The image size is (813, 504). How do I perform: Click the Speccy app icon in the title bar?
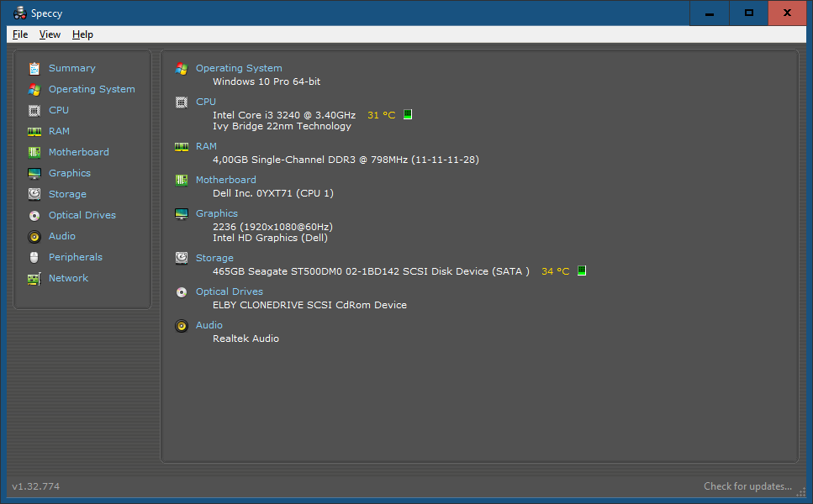[x=19, y=13]
